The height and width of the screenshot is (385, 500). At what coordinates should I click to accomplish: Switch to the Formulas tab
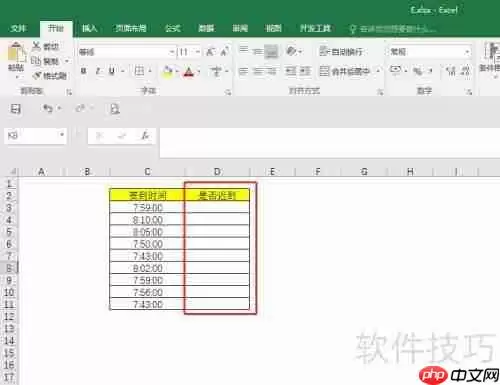[173, 28]
